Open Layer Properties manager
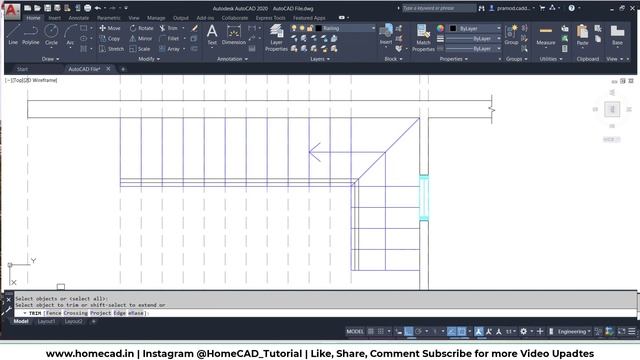 276,38
